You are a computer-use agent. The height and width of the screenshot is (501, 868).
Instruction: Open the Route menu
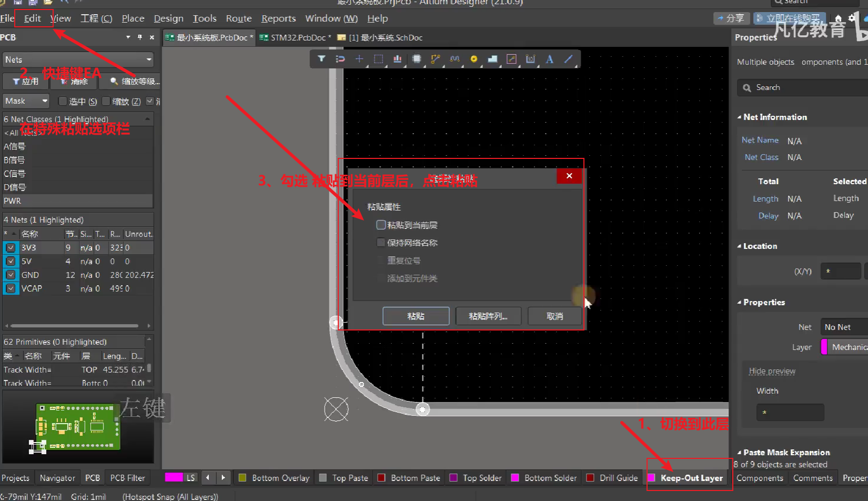click(x=239, y=18)
